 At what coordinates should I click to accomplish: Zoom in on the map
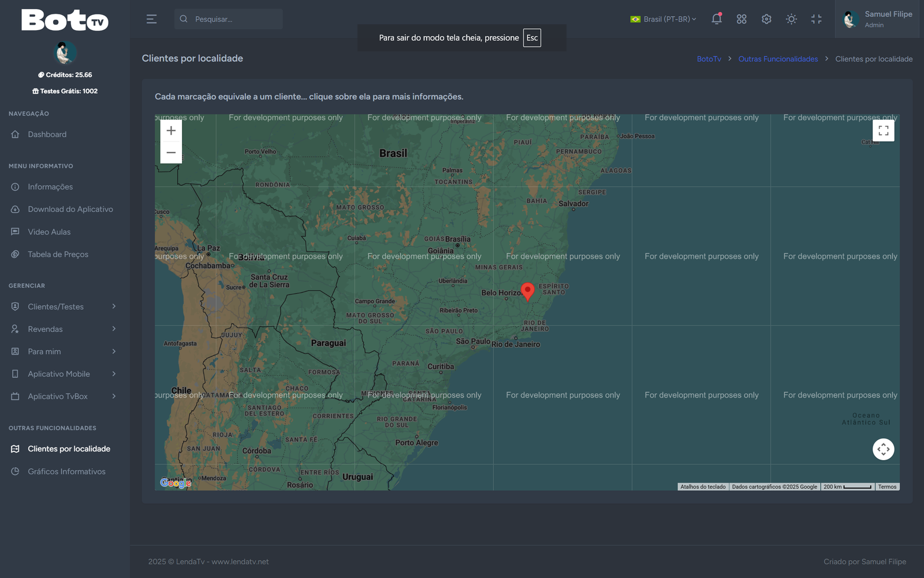(171, 131)
